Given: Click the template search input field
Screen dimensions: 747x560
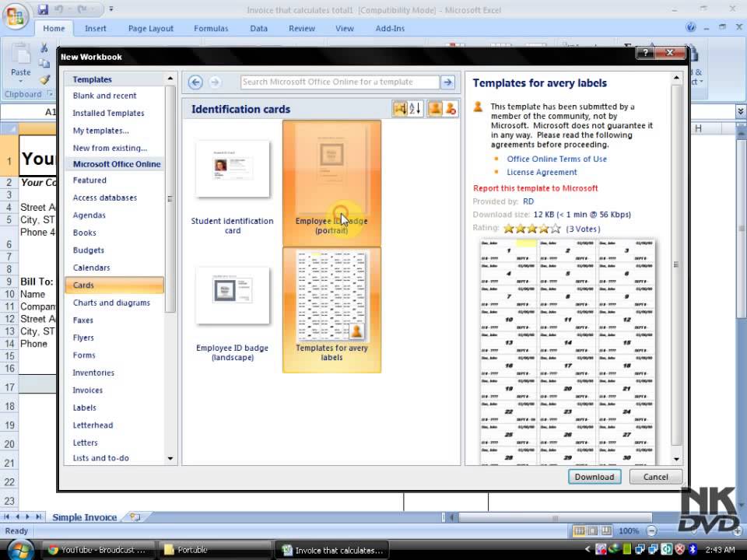Looking at the screenshot, I should (x=340, y=82).
